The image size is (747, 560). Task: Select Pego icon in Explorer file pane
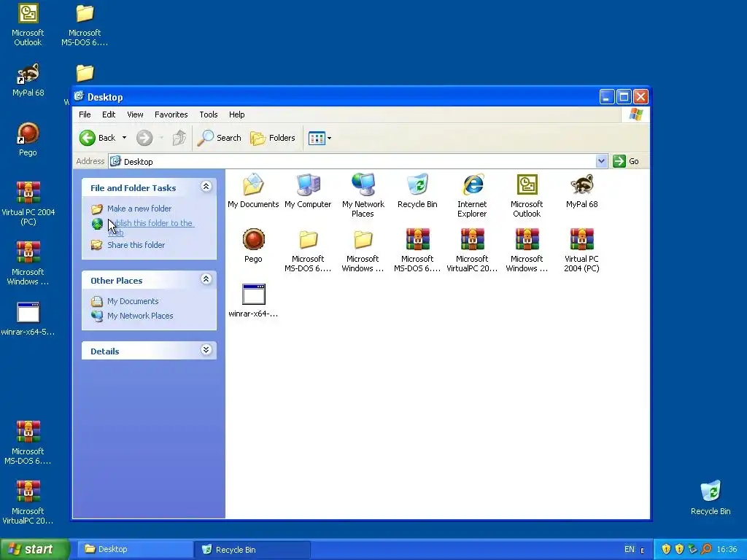253,246
